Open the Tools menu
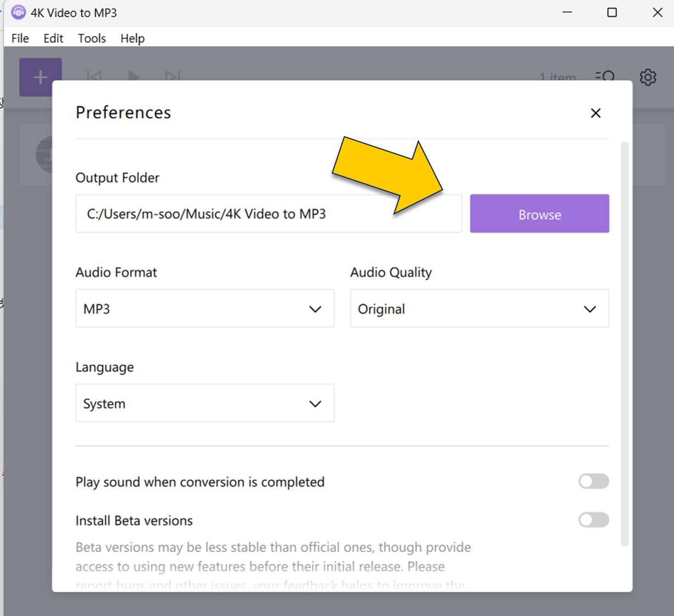This screenshot has height=616, width=674. (92, 38)
